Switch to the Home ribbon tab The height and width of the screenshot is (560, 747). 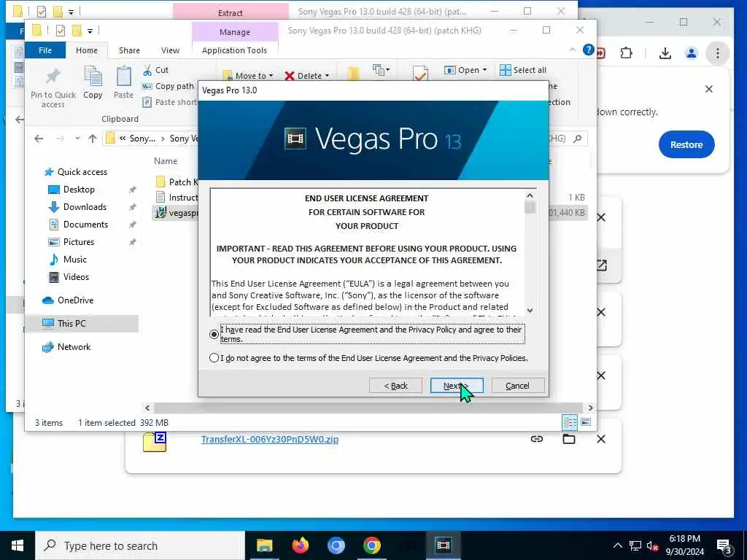[87, 50]
